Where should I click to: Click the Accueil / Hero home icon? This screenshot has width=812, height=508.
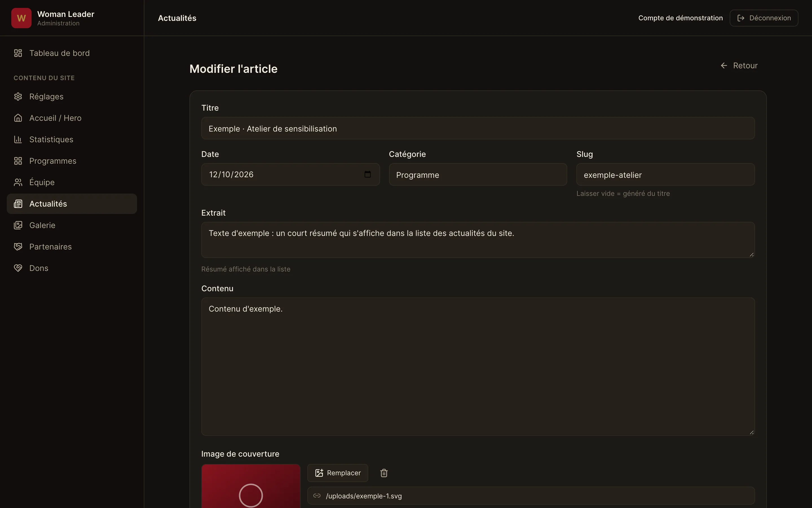[x=18, y=118]
